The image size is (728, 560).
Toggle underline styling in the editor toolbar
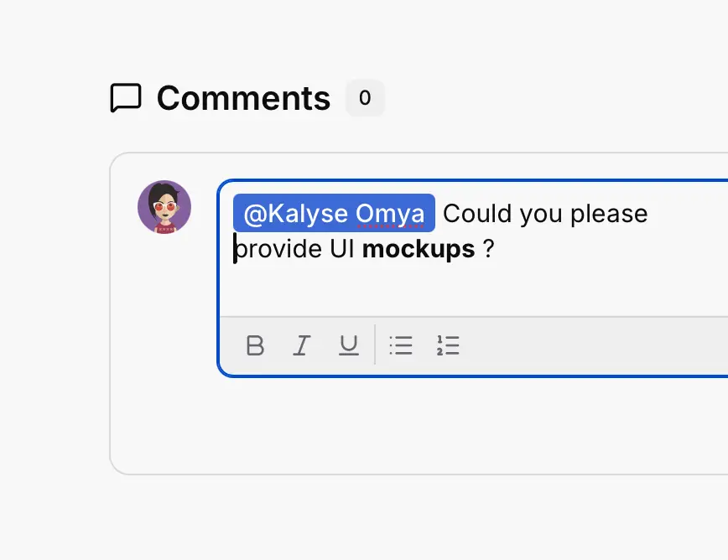click(348, 345)
